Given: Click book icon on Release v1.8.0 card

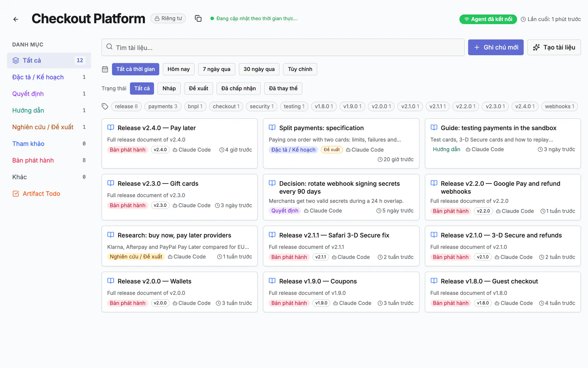Looking at the screenshot, I should [x=434, y=281].
